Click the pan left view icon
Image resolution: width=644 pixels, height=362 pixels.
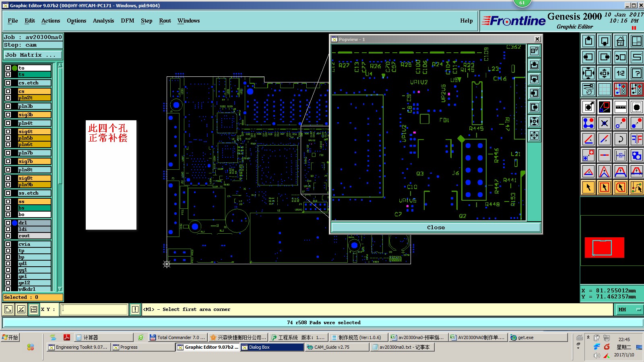click(588, 57)
